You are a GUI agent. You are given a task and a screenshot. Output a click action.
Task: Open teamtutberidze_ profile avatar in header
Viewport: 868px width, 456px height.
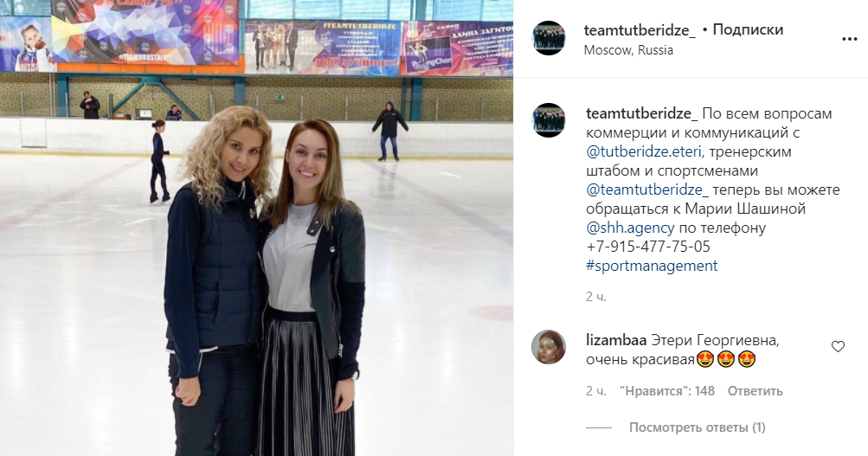click(549, 38)
